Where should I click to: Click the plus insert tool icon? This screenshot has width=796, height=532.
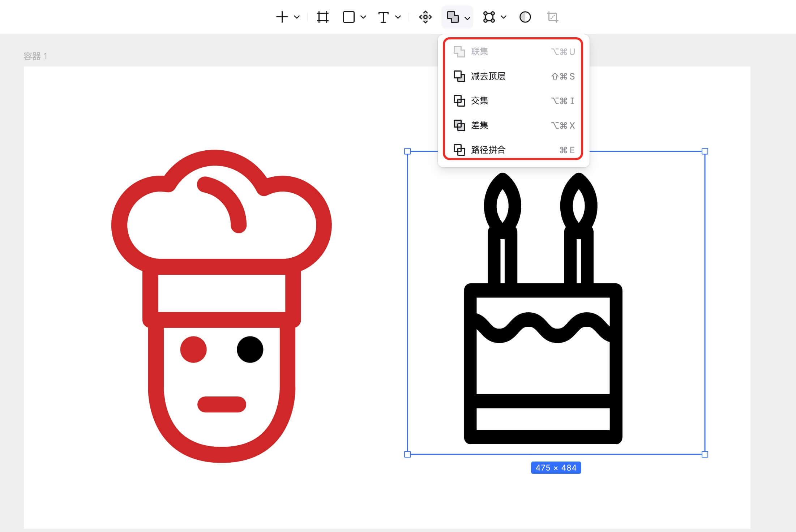pyautogui.click(x=282, y=17)
